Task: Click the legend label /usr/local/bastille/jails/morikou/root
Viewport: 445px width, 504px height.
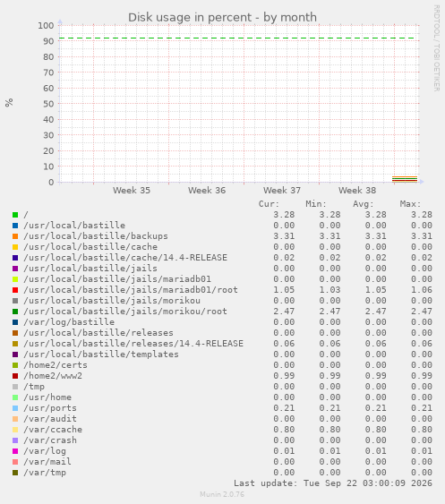Action: [x=125, y=312]
